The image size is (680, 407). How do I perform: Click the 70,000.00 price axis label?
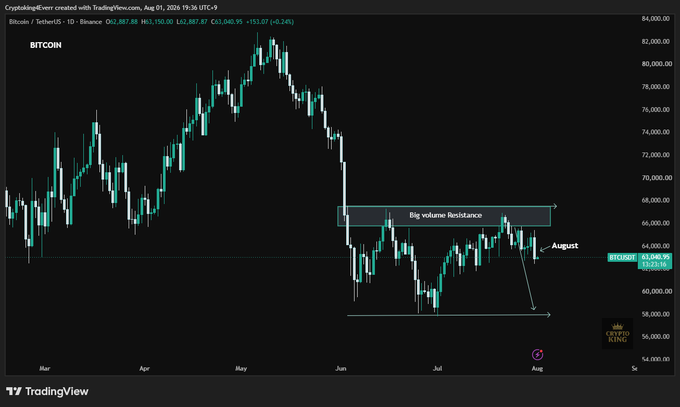655,177
